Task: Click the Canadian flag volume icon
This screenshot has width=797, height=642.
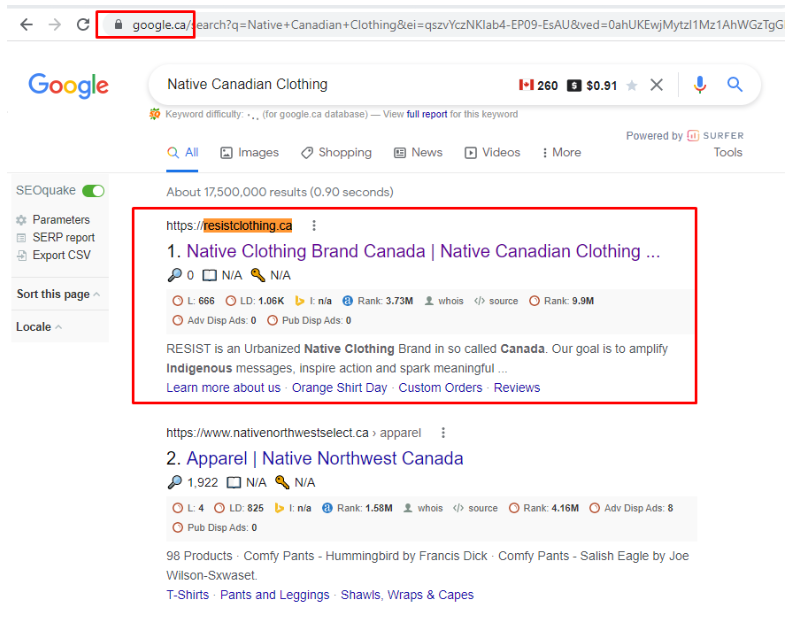Action: coord(526,85)
